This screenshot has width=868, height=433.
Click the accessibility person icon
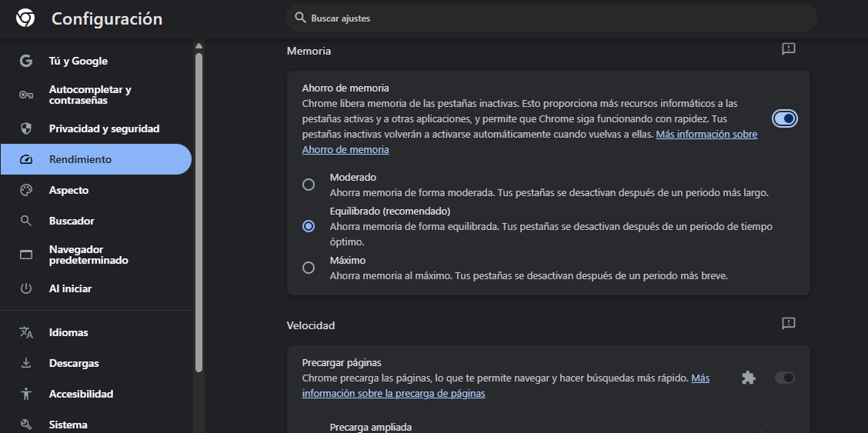click(x=26, y=394)
